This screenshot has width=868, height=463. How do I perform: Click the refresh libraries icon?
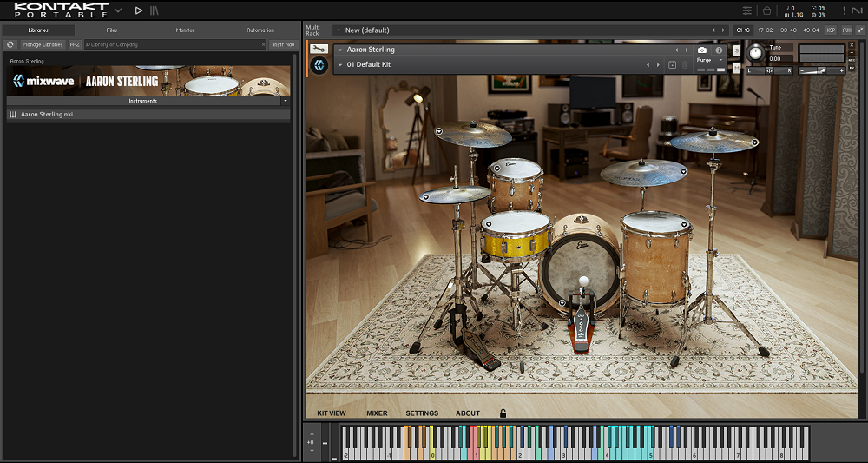pos(10,44)
